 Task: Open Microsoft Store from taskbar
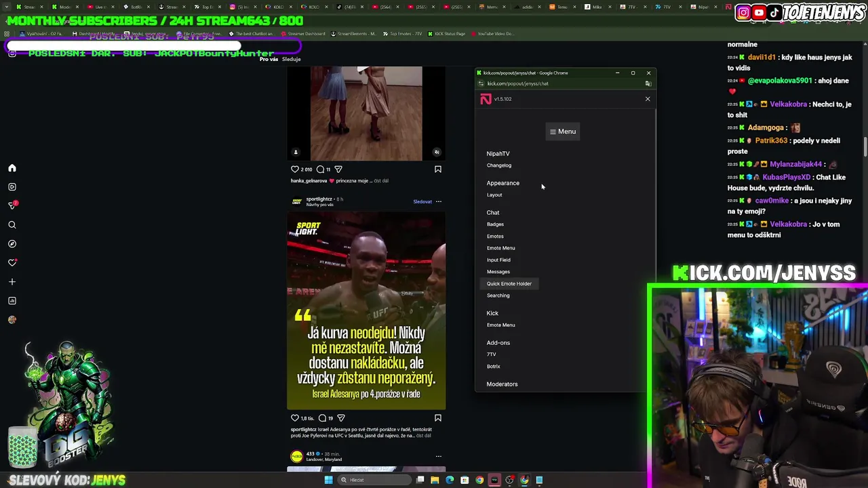(x=465, y=480)
